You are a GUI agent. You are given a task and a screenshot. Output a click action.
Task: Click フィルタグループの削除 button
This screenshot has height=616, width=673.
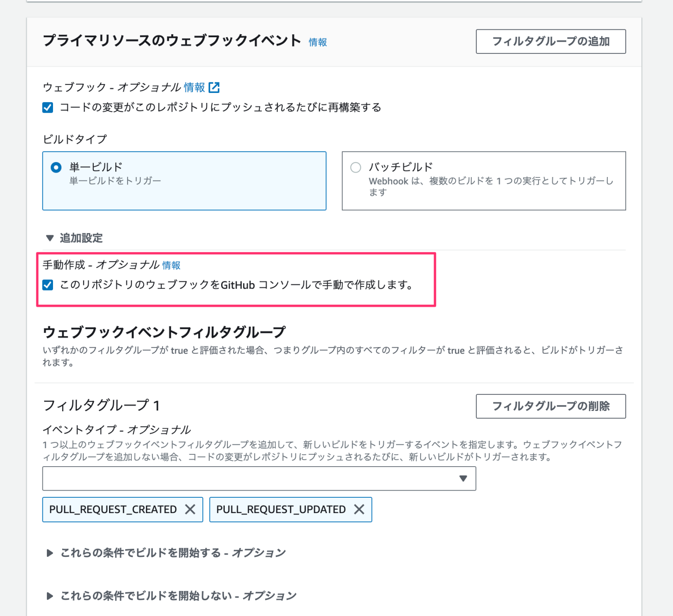pos(550,407)
